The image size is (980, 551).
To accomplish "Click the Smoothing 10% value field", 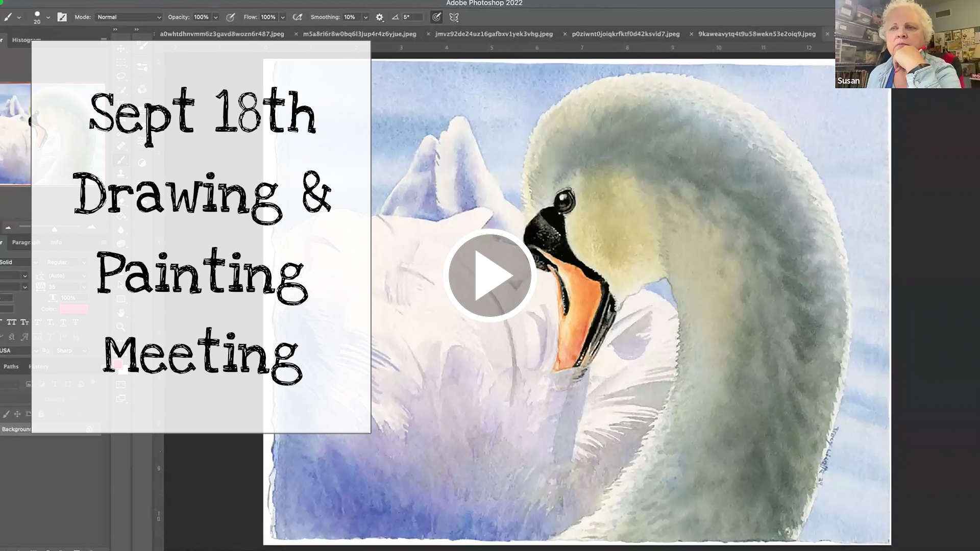I will 351,17.
